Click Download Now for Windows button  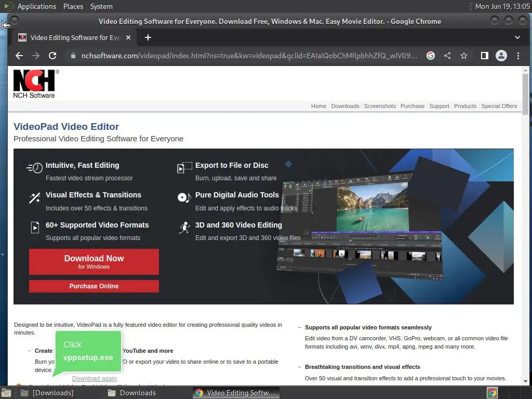[94, 262]
